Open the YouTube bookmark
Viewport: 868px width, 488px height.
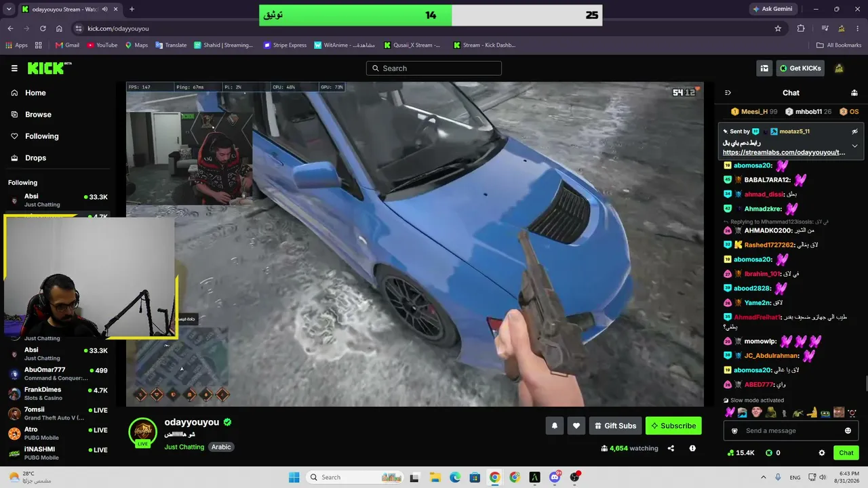pos(102,45)
